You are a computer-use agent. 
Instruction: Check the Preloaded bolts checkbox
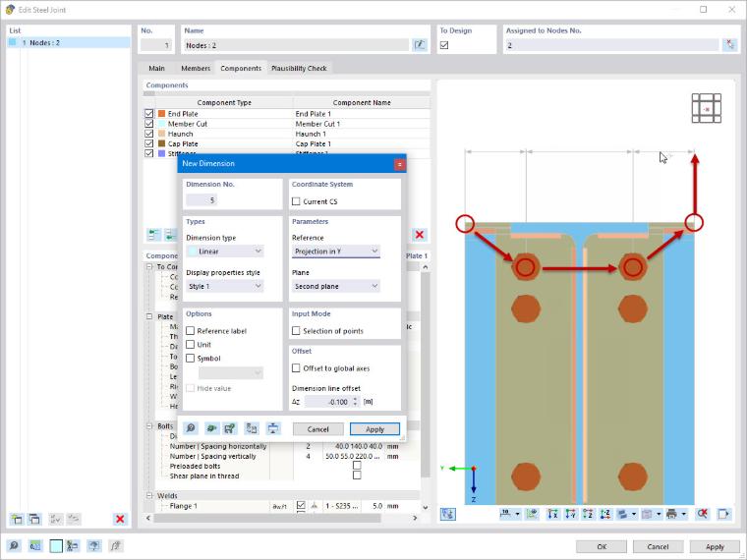(x=357, y=466)
